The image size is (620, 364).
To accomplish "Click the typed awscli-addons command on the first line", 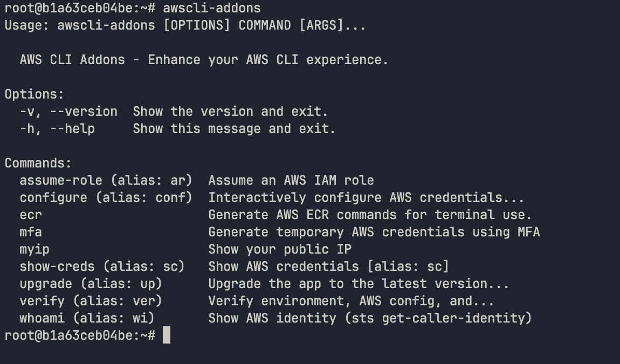I will click(211, 8).
